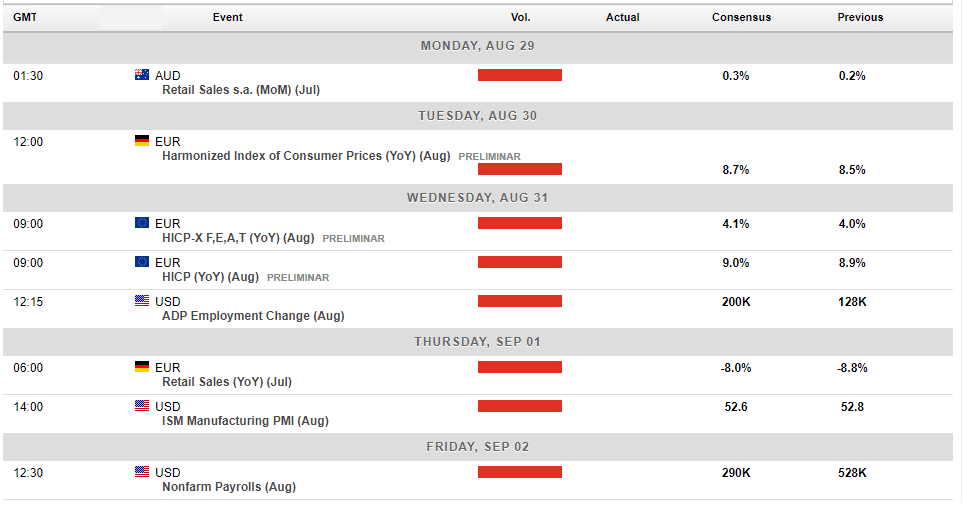Click the Previous column header
The image size is (963, 518).
coord(860,17)
